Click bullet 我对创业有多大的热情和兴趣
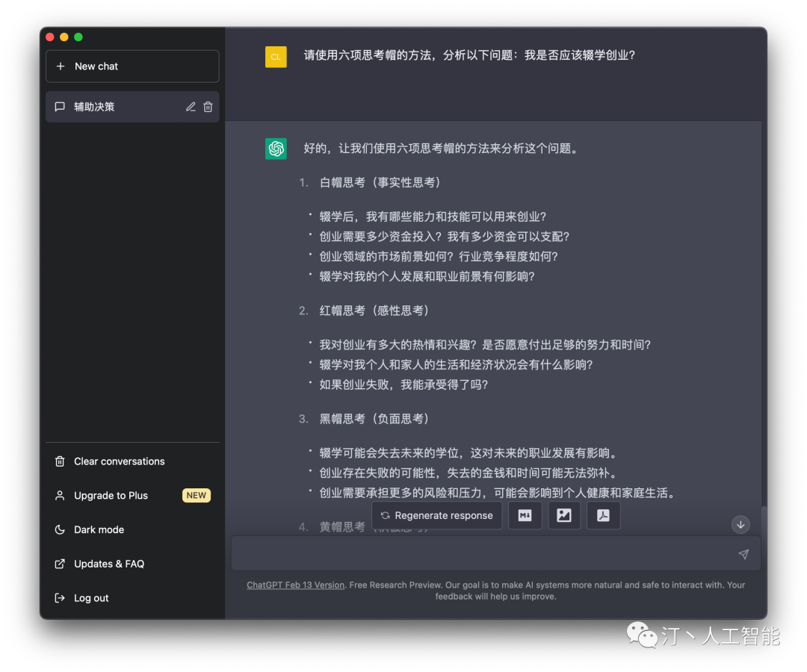 [x=485, y=344]
